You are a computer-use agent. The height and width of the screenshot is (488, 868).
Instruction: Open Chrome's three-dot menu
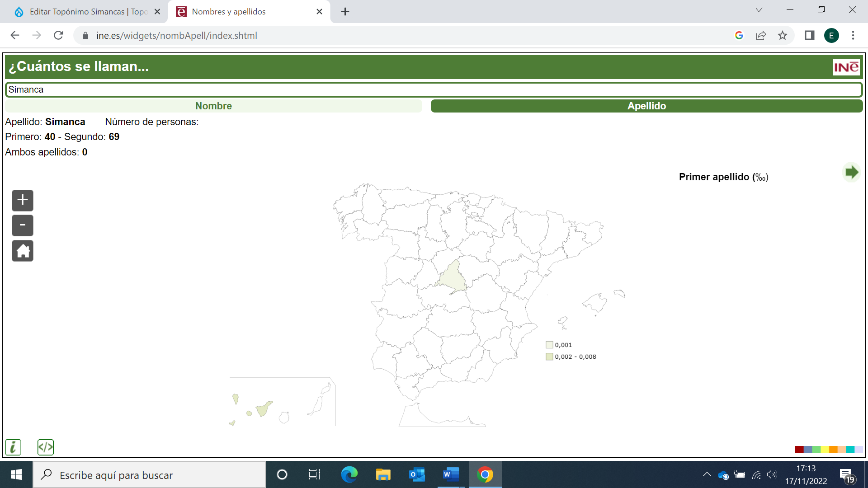pos(853,35)
